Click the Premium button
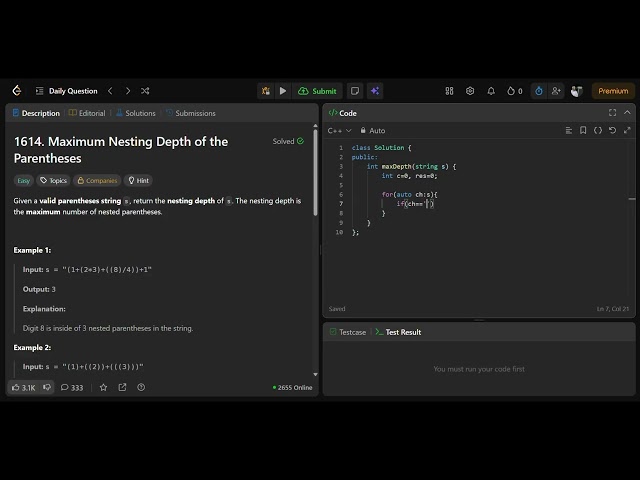Viewport: 640px width, 480px height. coord(613,91)
